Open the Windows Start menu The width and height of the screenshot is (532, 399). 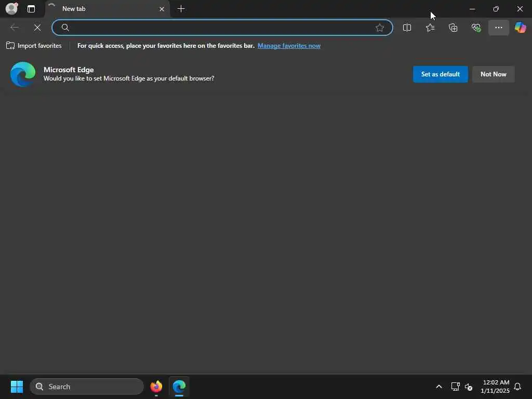click(17, 387)
